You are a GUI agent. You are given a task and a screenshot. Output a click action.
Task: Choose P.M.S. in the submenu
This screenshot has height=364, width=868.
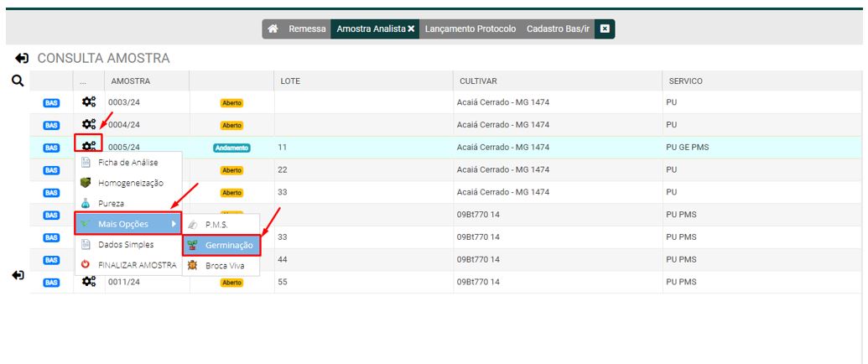point(216,225)
